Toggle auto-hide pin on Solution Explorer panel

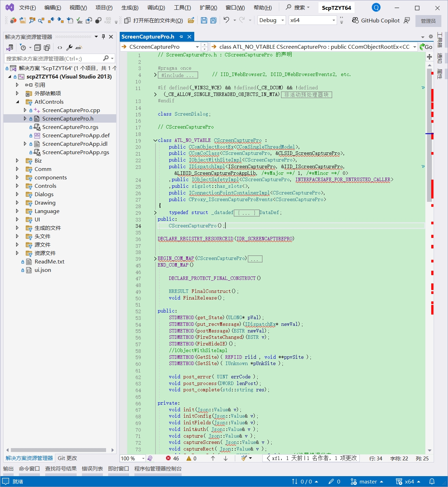tap(103, 37)
